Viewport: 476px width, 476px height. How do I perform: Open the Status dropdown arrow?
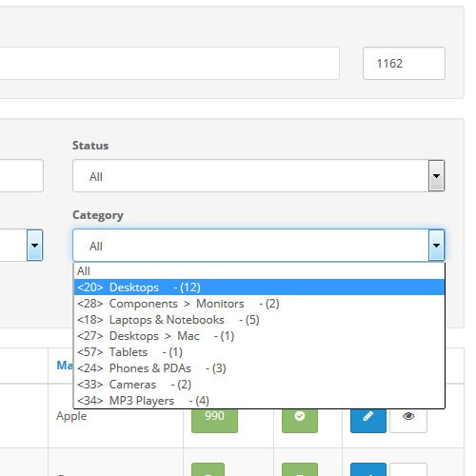(436, 176)
